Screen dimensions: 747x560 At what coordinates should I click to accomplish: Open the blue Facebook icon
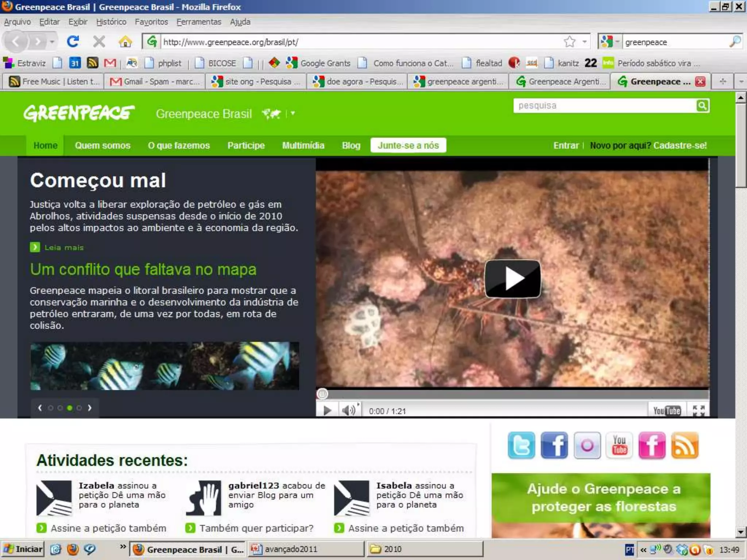[x=554, y=445]
